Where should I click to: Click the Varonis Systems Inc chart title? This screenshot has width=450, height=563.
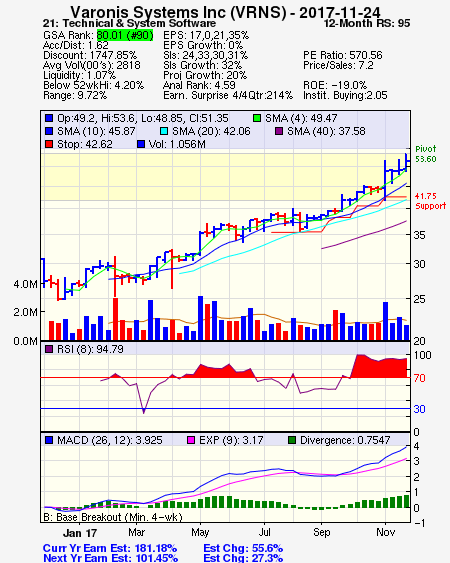click(x=225, y=12)
